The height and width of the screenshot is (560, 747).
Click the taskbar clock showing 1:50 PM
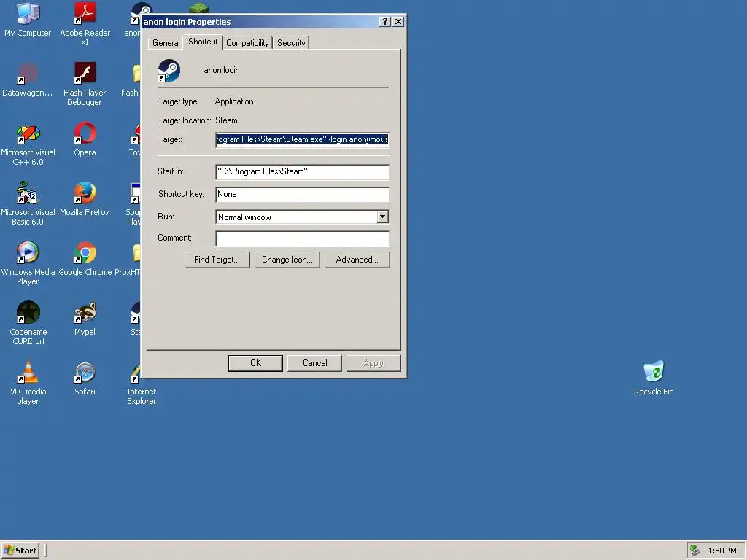[721, 551]
